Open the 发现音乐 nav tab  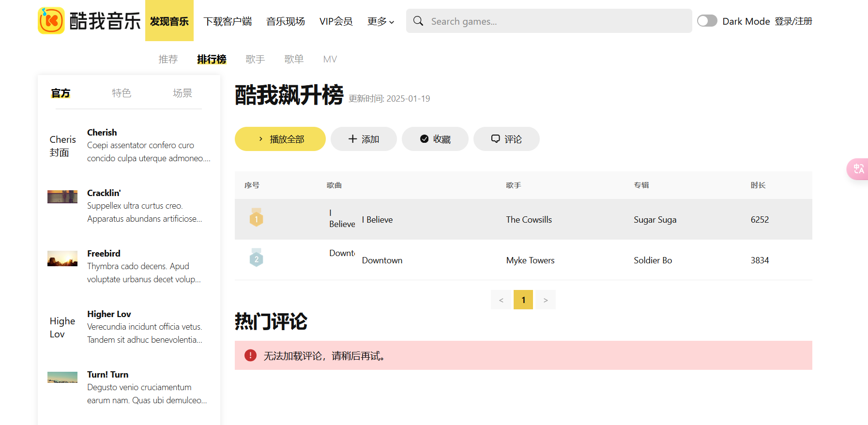[x=169, y=21]
